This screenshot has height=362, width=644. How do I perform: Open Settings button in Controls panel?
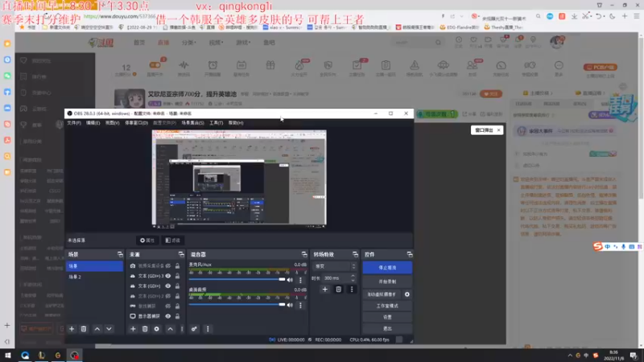(x=387, y=317)
